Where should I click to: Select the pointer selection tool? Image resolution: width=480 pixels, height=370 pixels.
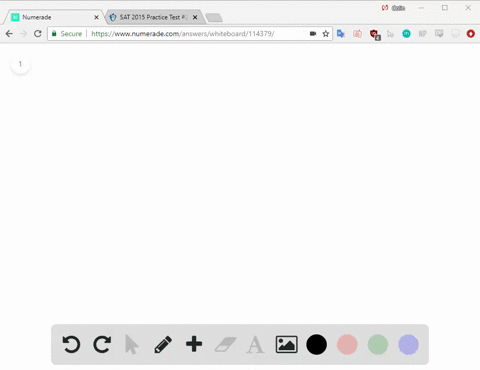tap(132, 344)
